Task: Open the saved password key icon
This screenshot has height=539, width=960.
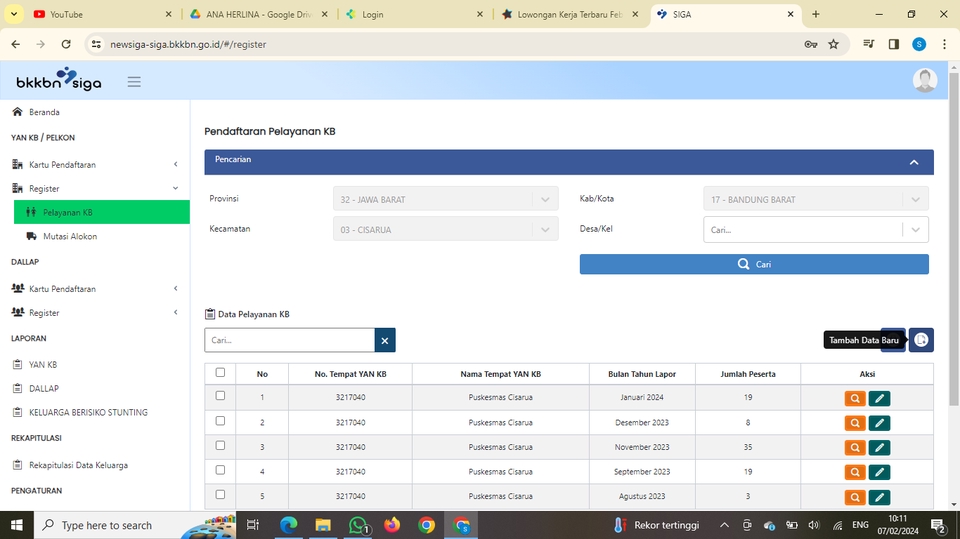Action: point(811,44)
